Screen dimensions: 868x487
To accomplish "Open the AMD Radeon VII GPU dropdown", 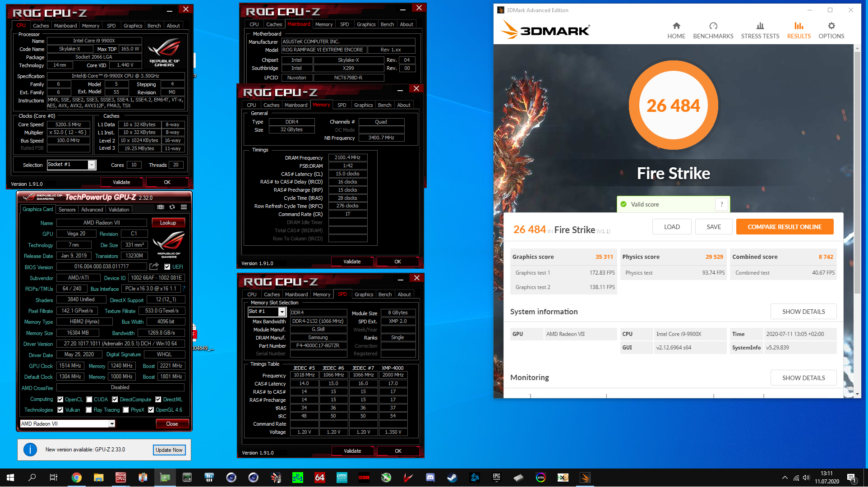I will [112, 423].
